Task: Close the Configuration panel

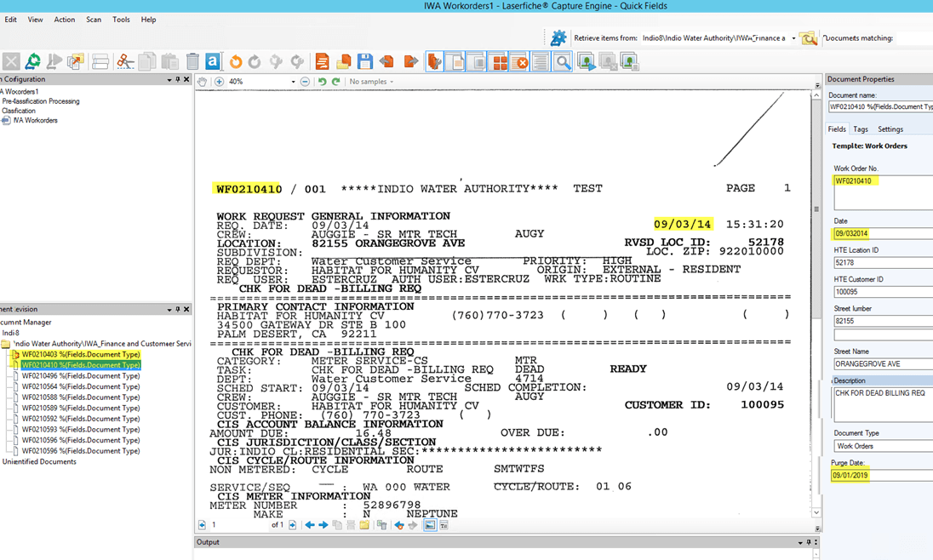Action: point(186,79)
